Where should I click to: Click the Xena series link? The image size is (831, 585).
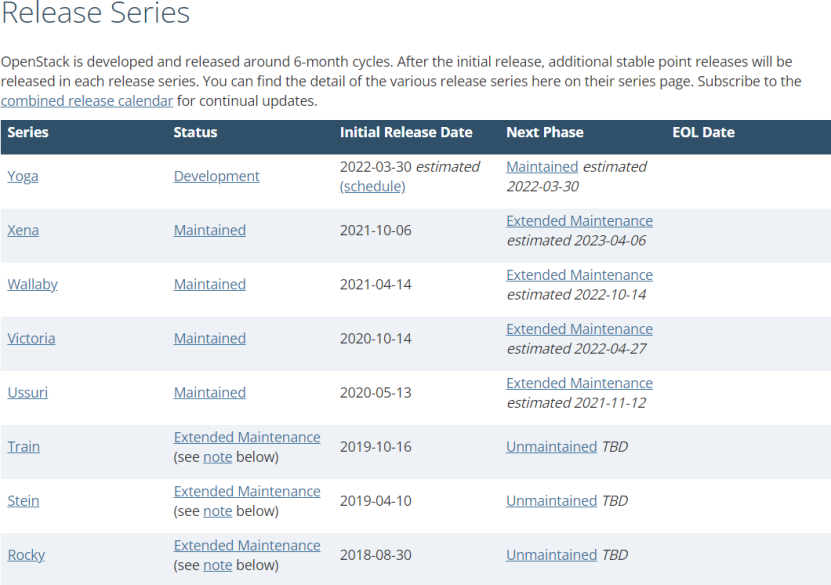[23, 230]
